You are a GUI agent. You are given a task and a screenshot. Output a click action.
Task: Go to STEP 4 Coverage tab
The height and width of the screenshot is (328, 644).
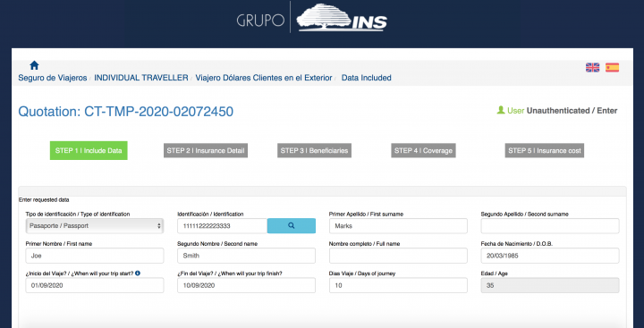423,151
